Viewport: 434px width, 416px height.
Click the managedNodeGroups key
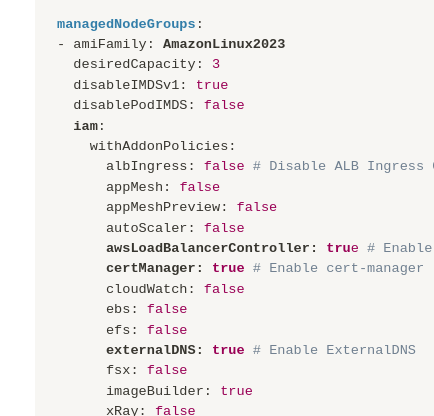coord(126,24)
